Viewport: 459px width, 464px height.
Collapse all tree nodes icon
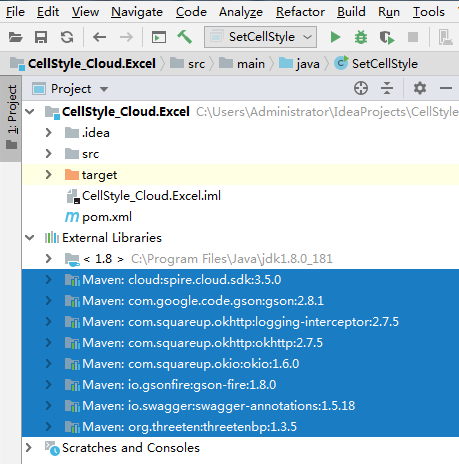coord(387,88)
